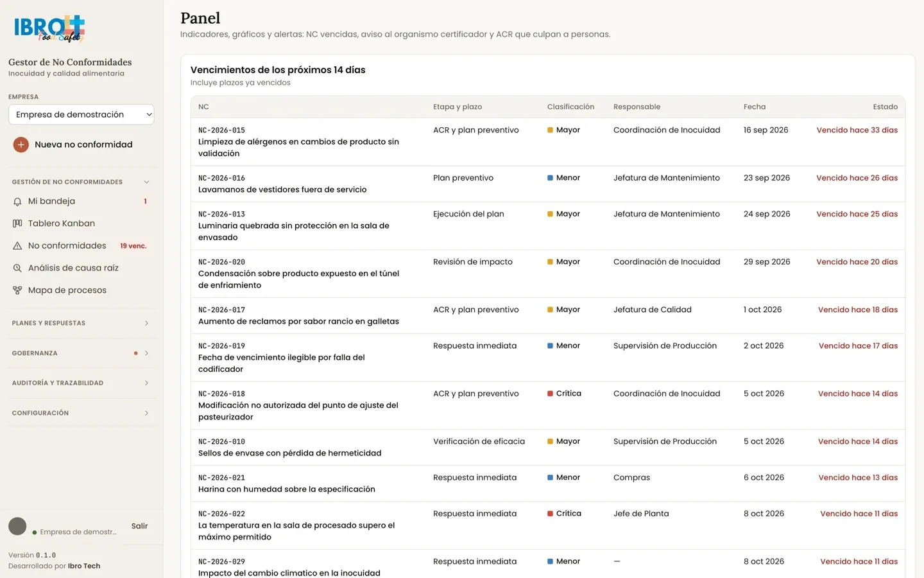924x578 pixels.
Task: Click the Estado column header
Action: point(885,107)
